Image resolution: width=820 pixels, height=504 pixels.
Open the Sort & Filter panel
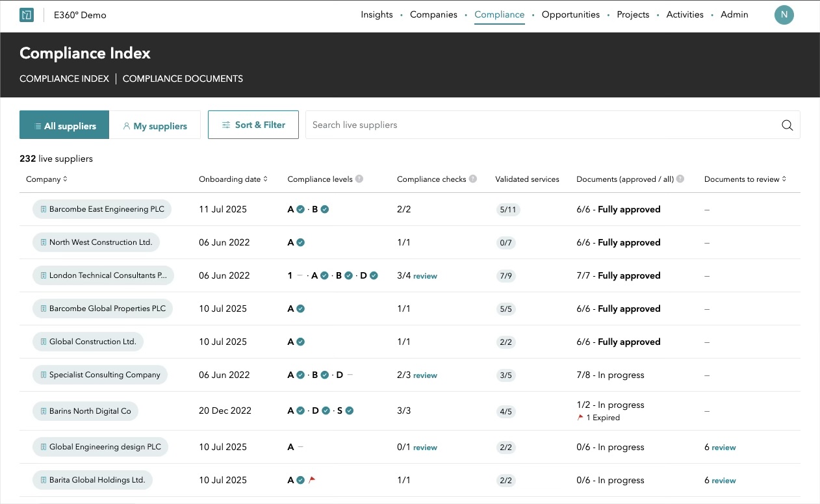(x=253, y=125)
